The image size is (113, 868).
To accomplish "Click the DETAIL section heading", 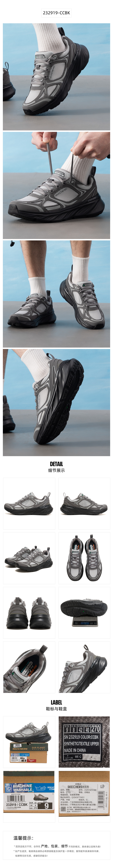I will [56, 464].
